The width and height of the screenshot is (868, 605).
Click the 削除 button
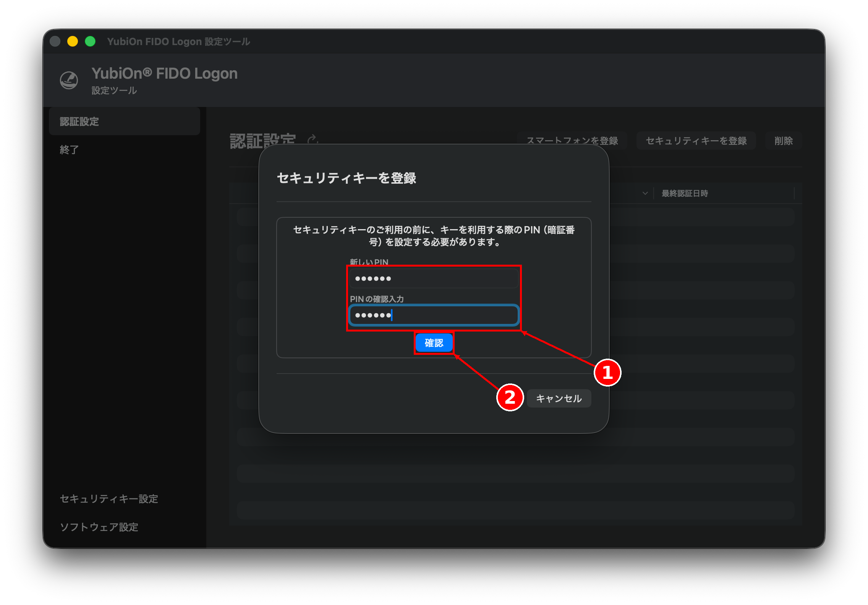coord(784,141)
